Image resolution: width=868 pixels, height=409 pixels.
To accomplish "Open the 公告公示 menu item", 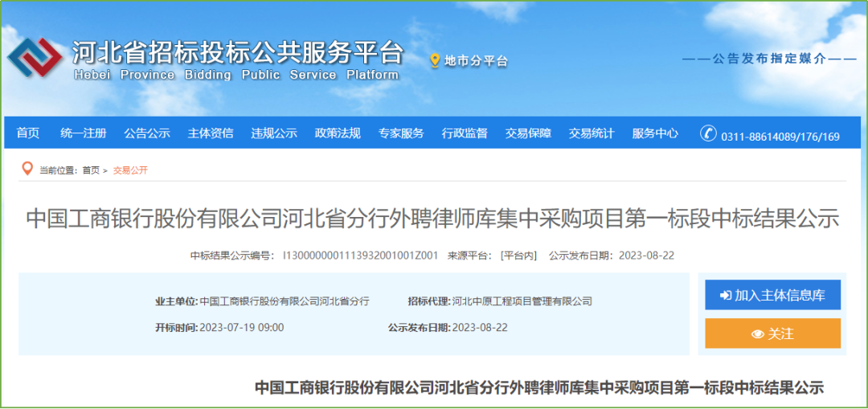I will click(147, 133).
